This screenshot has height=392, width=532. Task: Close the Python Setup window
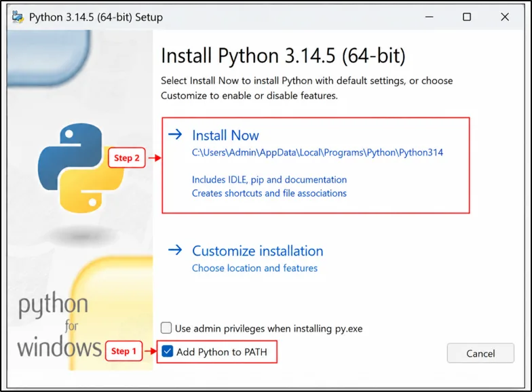tap(505, 17)
